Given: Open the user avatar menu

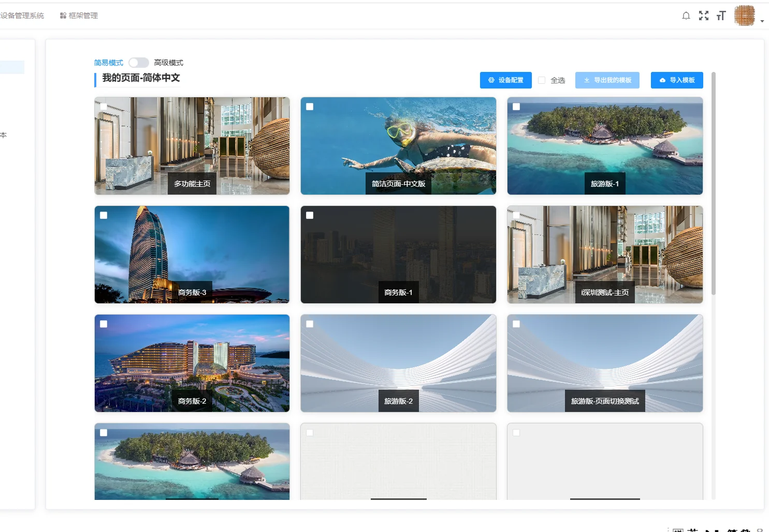Looking at the screenshot, I should 745,16.
